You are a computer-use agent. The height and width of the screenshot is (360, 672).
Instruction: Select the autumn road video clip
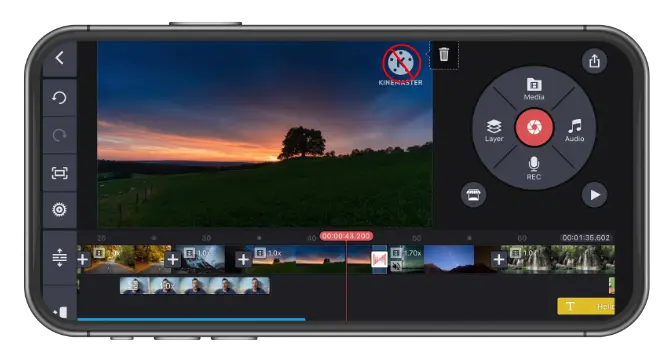click(130, 259)
